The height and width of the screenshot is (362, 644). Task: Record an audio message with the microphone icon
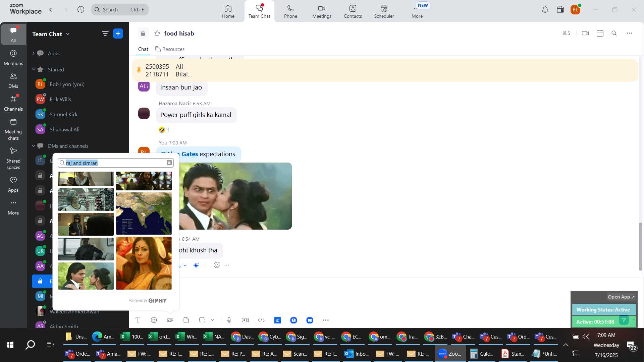click(x=229, y=320)
